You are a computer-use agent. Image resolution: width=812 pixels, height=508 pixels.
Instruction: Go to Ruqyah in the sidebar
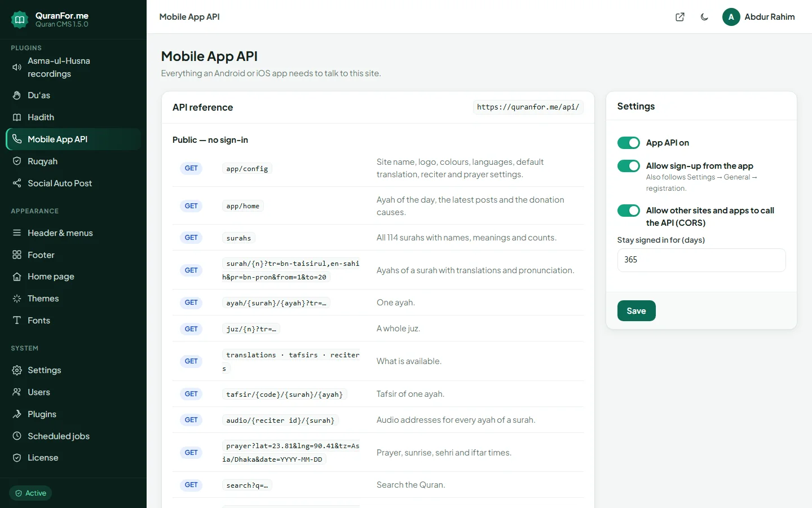(x=73, y=161)
